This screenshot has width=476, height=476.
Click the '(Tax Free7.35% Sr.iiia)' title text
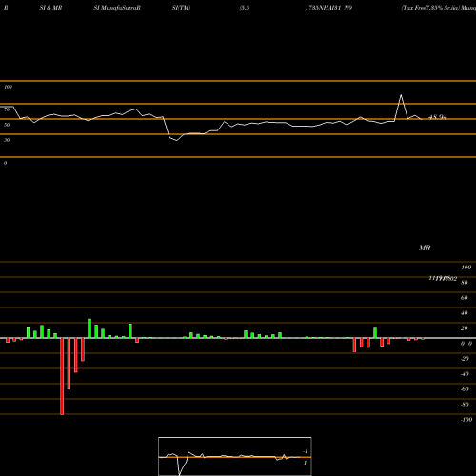tap(430, 8)
